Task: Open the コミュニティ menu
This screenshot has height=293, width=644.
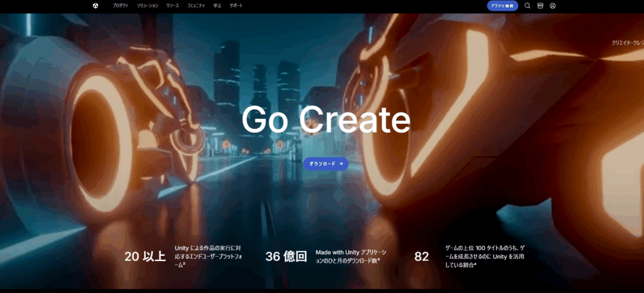Action: [196, 6]
